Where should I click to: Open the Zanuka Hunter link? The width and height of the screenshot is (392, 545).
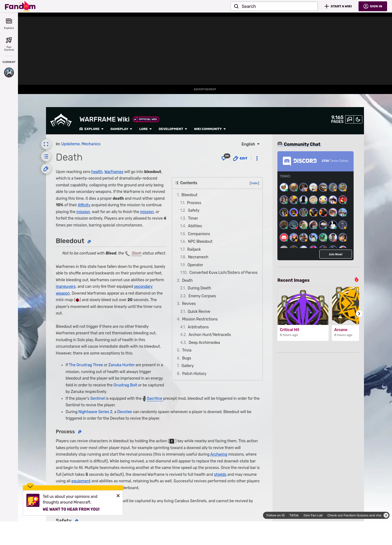tap(121, 365)
